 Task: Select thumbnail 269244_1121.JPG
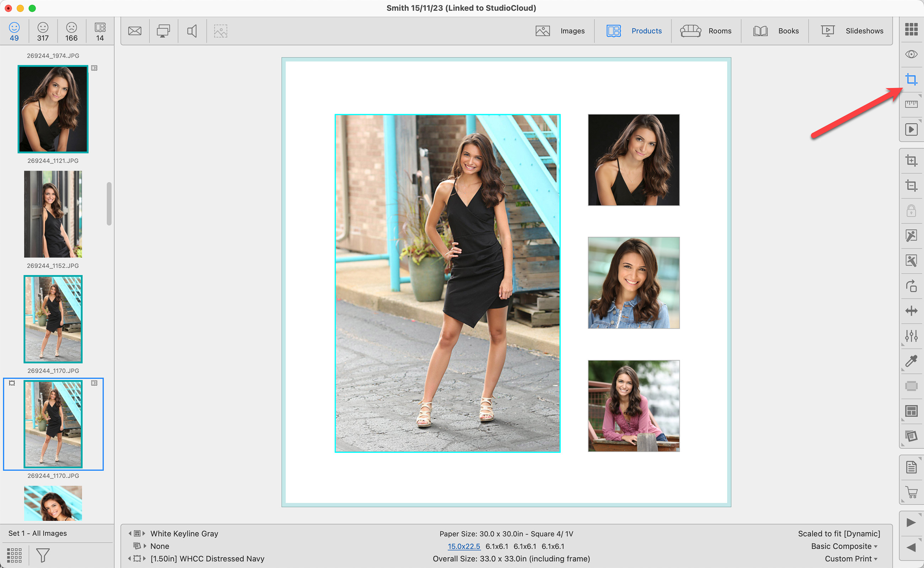pos(53,109)
